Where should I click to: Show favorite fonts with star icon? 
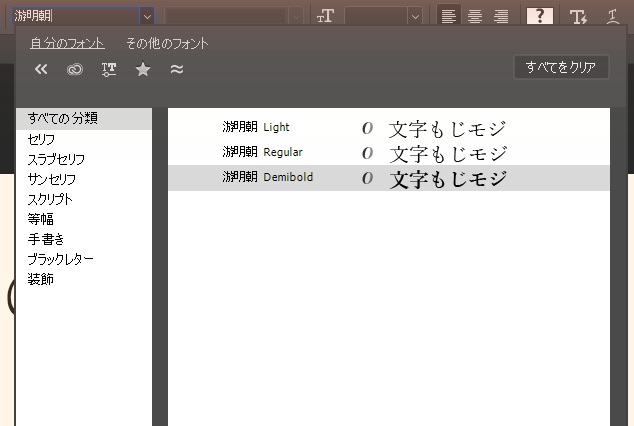pyautogui.click(x=143, y=69)
